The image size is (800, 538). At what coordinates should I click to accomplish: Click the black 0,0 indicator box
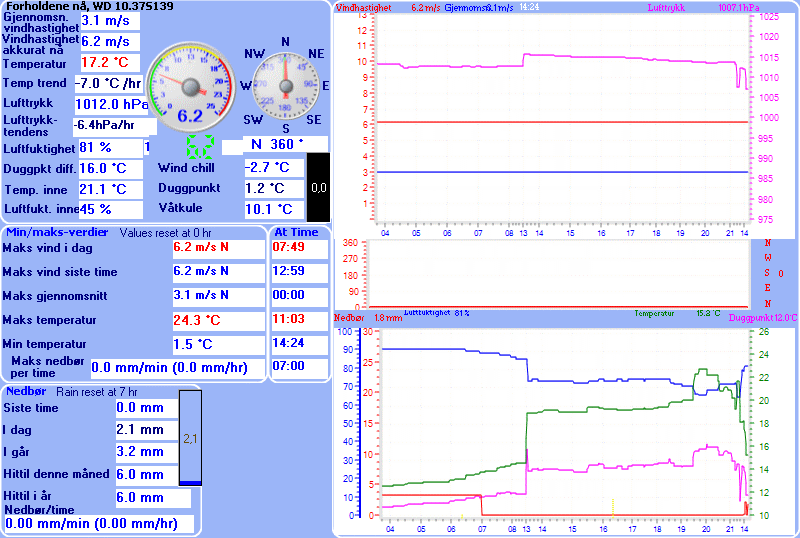(x=318, y=187)
